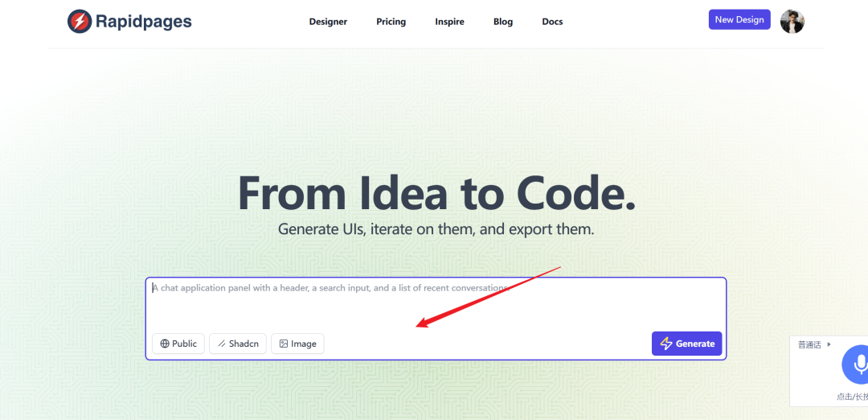Viewport: 868px width, 420px height.
Task: Click the blue microphone voice input icon
Action: (857, 366)
